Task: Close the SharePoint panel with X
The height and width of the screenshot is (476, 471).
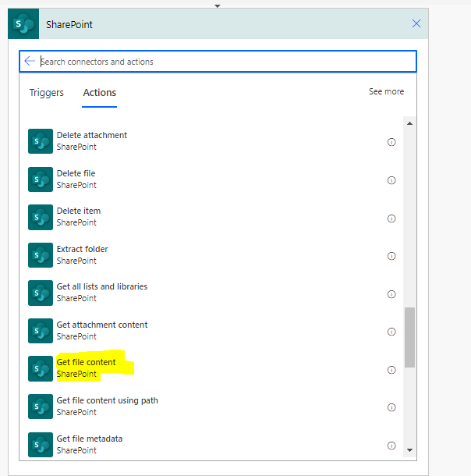Action: pyautogui.click(x=416, y=24)
